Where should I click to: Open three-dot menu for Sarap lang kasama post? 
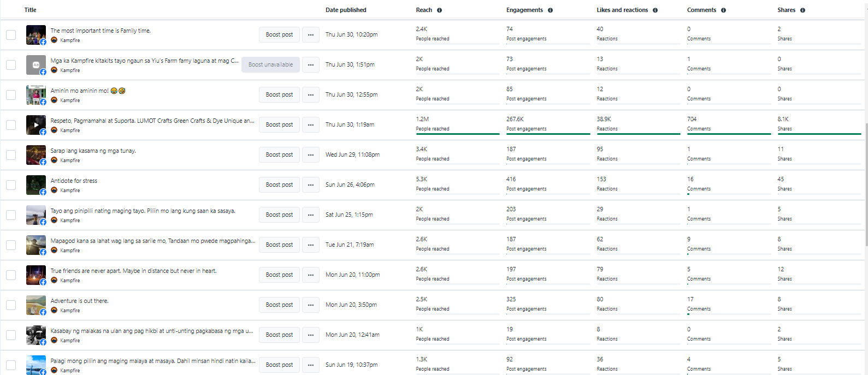(311, 155)
